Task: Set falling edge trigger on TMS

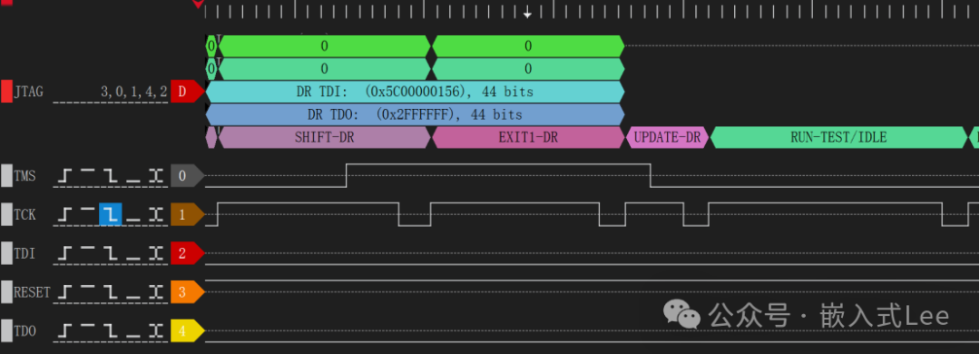Action: [x=112, y=176]
